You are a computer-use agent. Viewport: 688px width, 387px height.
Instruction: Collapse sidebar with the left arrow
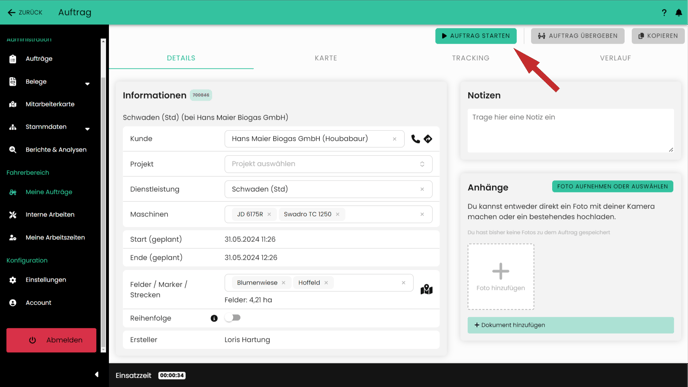(x=97, y=374)
